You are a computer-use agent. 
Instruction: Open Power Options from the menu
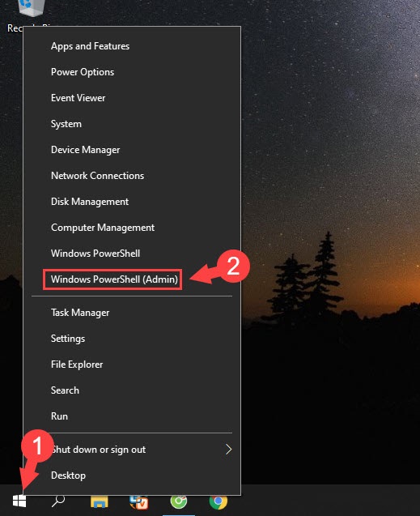(132, 72)
